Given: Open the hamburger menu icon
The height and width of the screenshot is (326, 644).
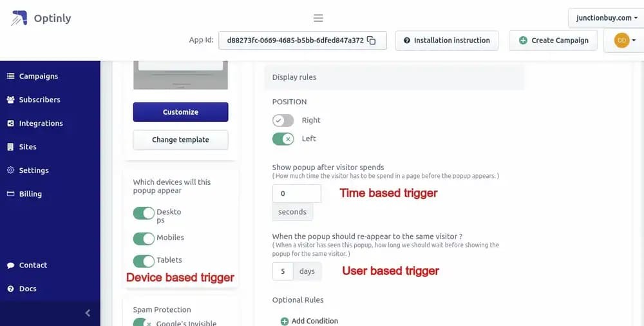Looking at the screenshot, I should 318,18.
